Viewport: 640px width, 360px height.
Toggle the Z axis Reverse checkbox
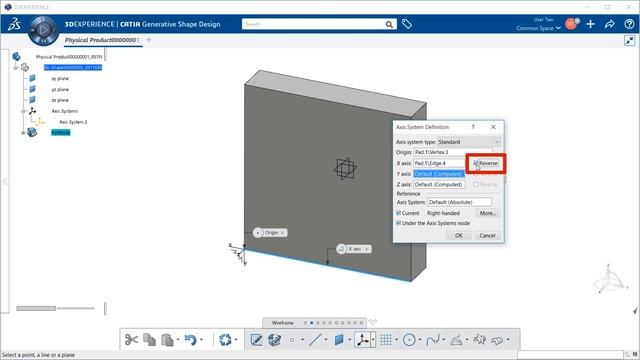pos(476,184)
